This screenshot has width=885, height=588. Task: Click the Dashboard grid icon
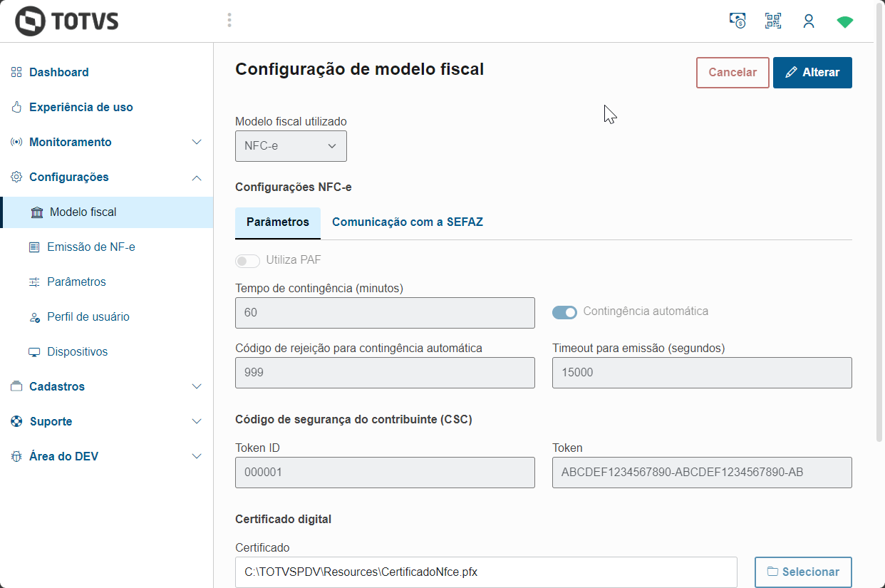tap(16, 72)
